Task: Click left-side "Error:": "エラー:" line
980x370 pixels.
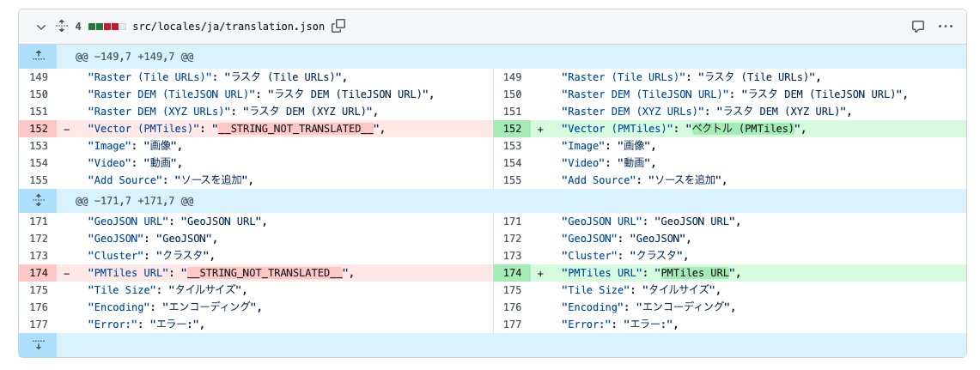Action: click(x=146, y=325)
